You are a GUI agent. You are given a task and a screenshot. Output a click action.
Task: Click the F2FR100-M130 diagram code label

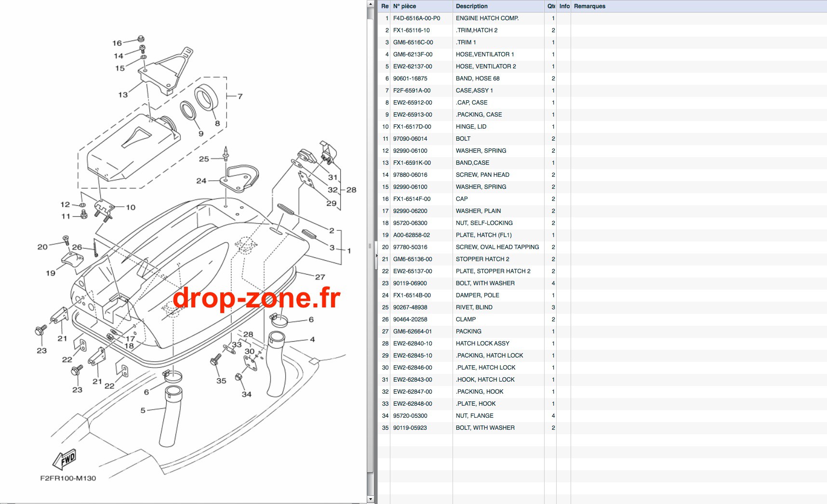tap(68, 478)
